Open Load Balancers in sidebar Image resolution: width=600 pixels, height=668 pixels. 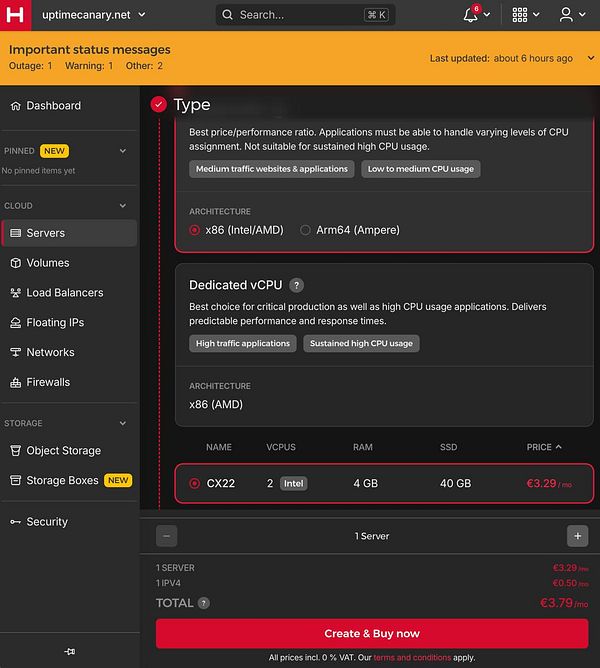[69, 293]
